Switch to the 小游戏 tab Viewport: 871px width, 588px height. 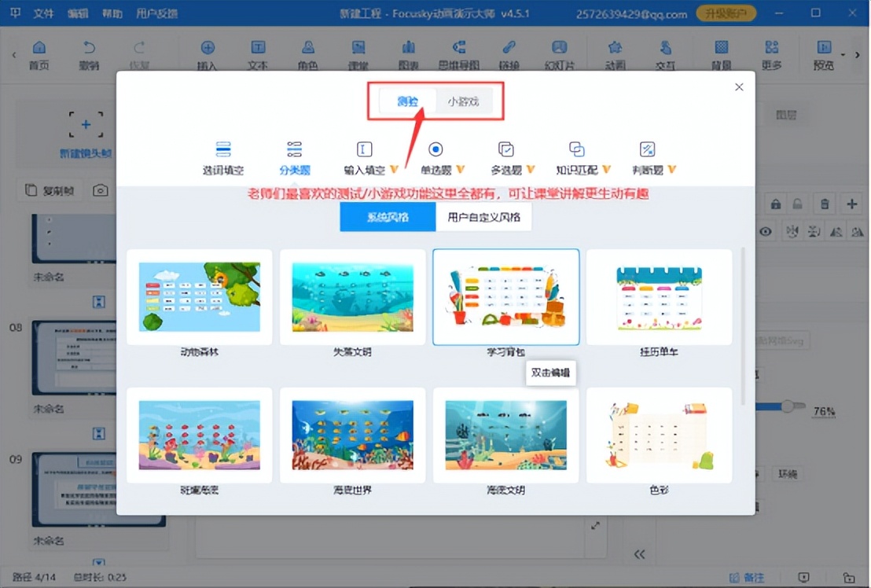[462, 101]
